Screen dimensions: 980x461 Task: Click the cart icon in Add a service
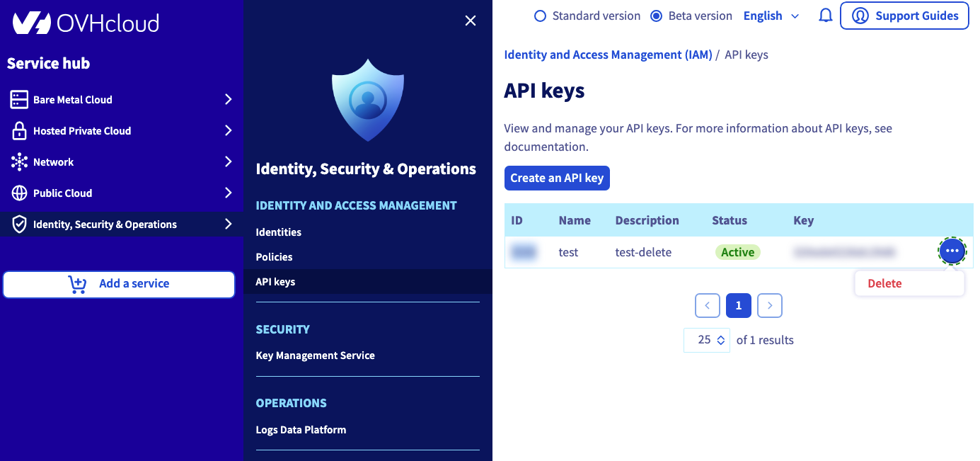[x=77, y=284]
